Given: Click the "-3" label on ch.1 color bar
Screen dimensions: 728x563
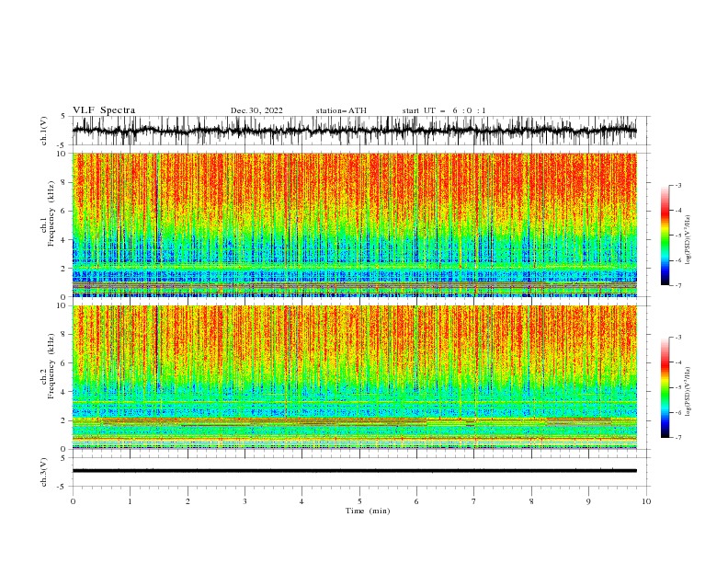Looking at the screenshot, I should [x=678, y=185].
